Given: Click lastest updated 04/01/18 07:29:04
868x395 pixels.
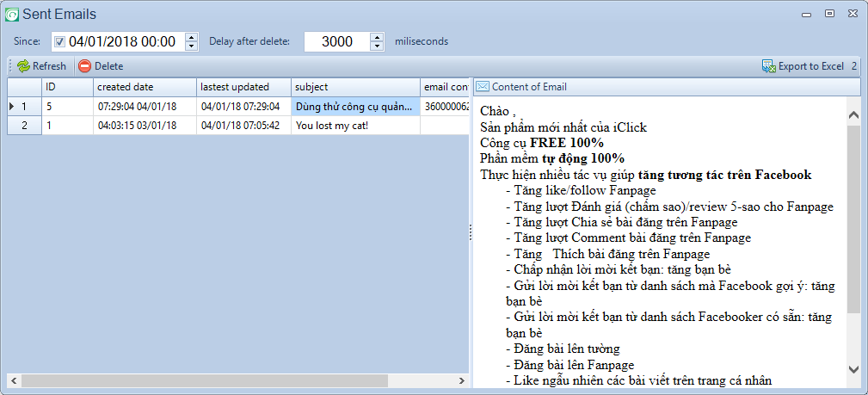Looking at the screenshot, I should pyautogui.click(x=243, y=107).
